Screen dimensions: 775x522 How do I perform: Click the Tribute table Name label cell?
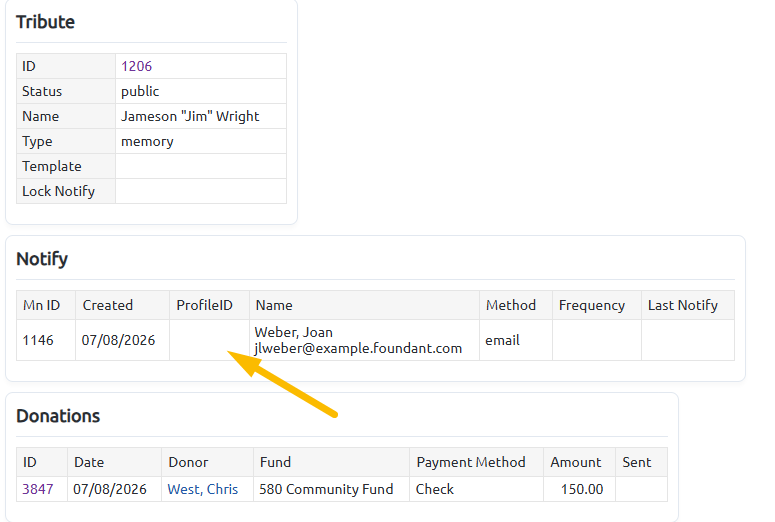(x=66, y=116)
